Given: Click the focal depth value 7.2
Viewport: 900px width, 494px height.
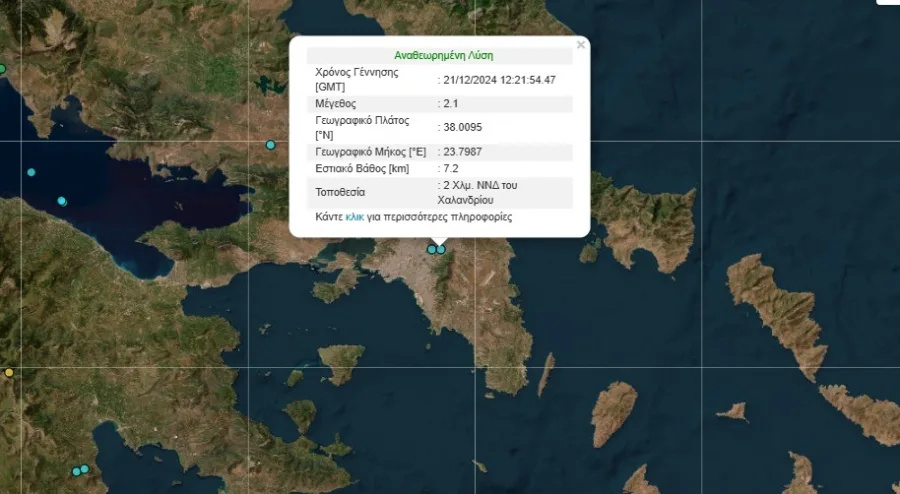Looking at the screenshot, I should [x=451, y=169].
